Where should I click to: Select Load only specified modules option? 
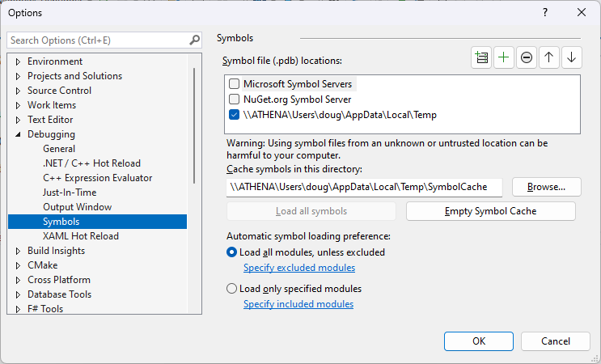pyautogui.click(x=232, y=289)
